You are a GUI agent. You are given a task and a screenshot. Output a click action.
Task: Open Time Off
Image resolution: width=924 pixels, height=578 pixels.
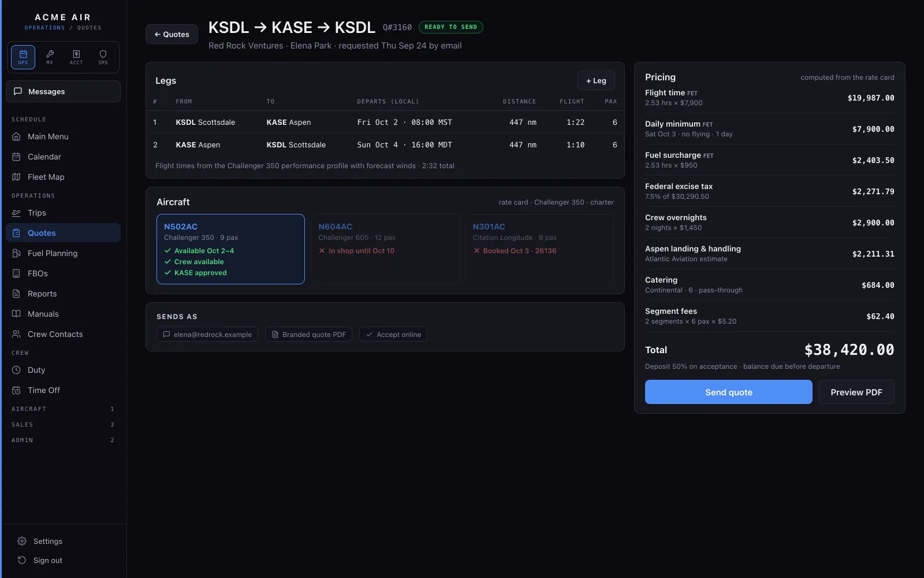[x=64, y=390]
